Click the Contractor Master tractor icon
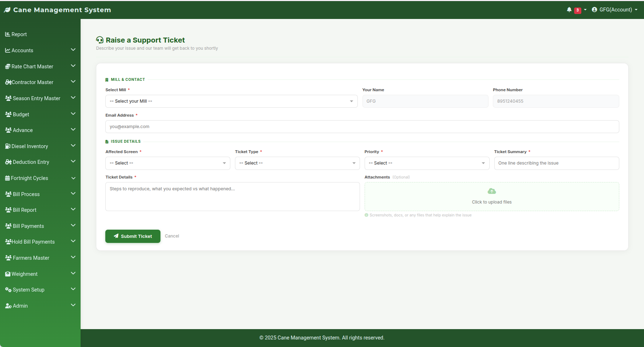644x347 pixels. tap(8, 82)
